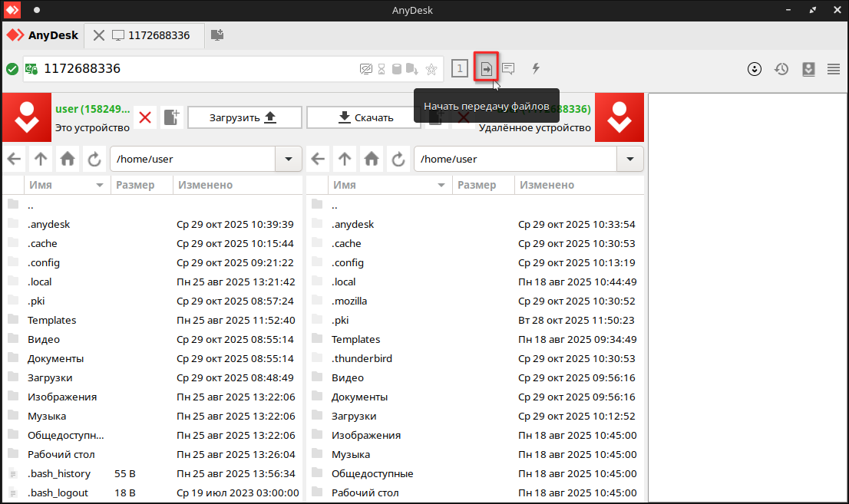Screen dimensions: 849x504
Task: Open a new session tab
Action: [217, 35]
